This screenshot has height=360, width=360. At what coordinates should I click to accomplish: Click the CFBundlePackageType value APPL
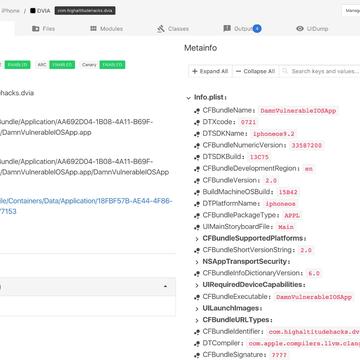pyautogui.click(x=292, y=215)
